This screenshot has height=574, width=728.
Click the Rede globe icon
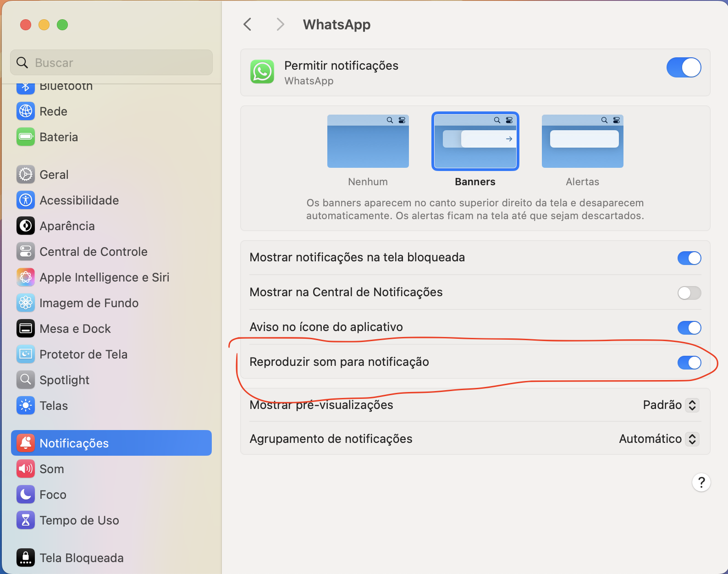coord(26,111)
